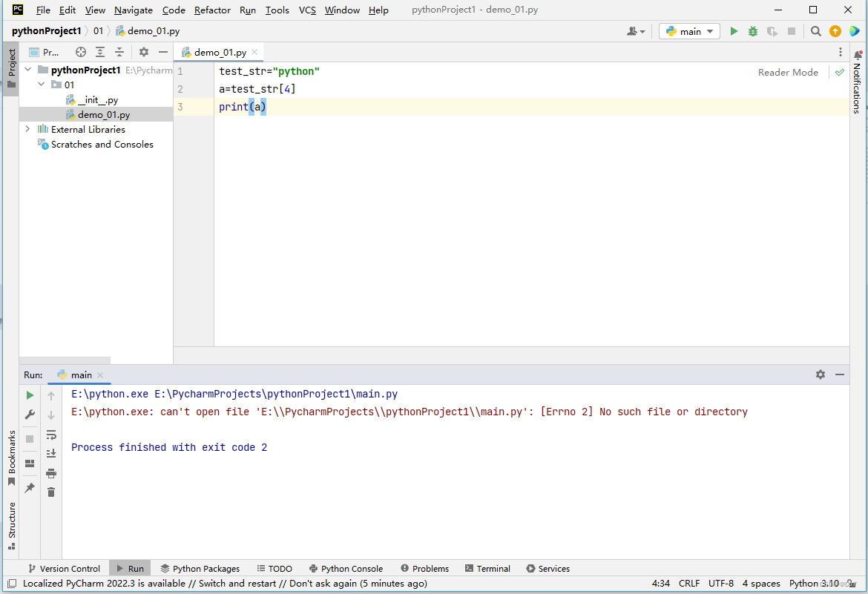
Task: Open the main run configuration dropdown
Action: point(688,31)
